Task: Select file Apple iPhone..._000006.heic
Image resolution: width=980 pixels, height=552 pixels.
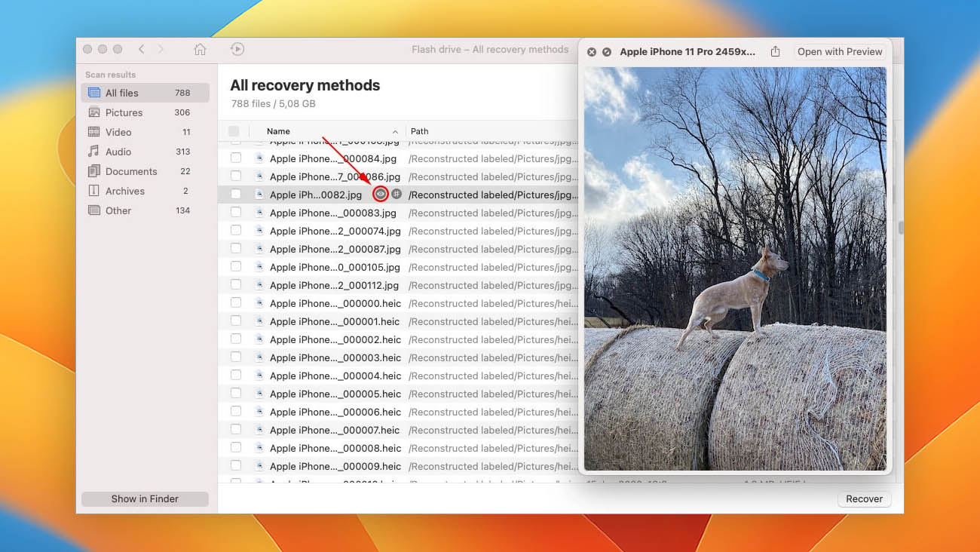Action: pyautogui.click(x=335, y=412)
